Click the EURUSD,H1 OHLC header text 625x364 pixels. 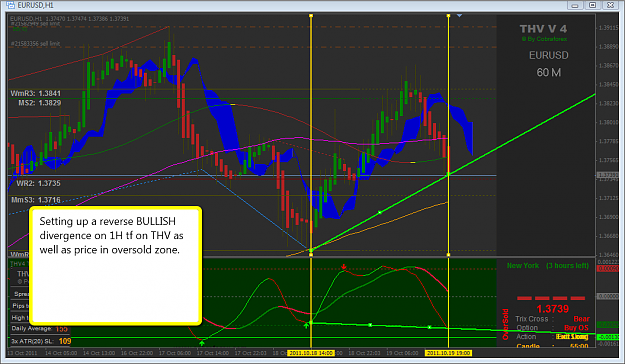(x=69, y=19)
